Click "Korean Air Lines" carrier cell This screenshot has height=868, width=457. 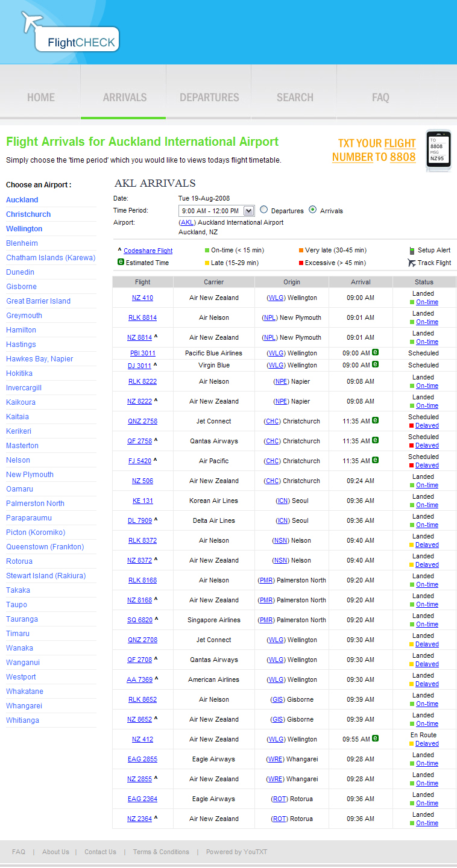tap(214, 501)
